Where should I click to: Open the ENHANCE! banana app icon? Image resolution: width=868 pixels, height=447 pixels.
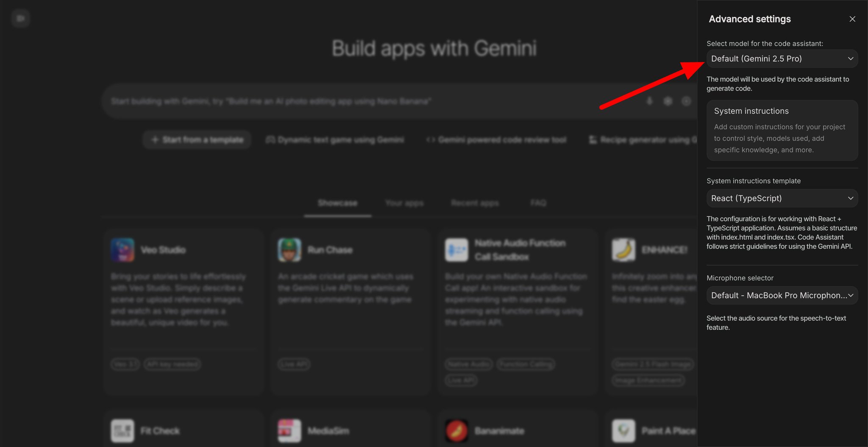(623, 250)
